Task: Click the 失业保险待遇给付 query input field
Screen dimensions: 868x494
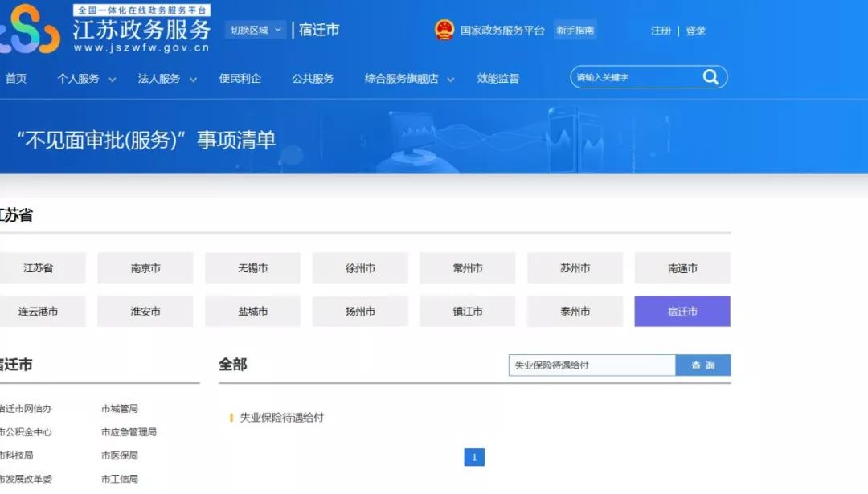Action: 592,365
